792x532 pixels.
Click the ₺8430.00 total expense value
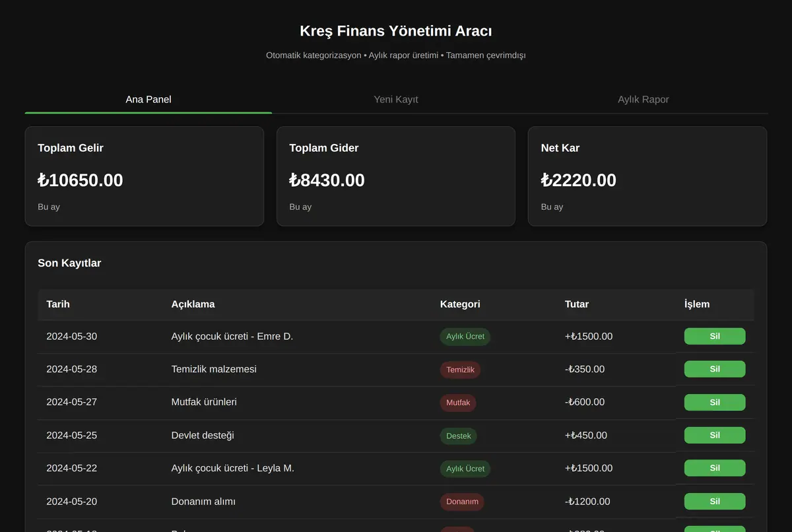coord(327,180)
